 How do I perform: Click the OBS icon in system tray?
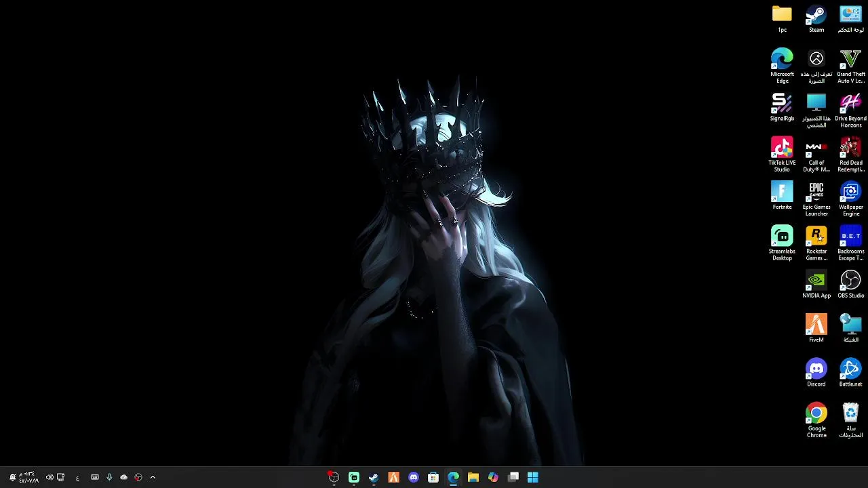(x=138, y=477)
